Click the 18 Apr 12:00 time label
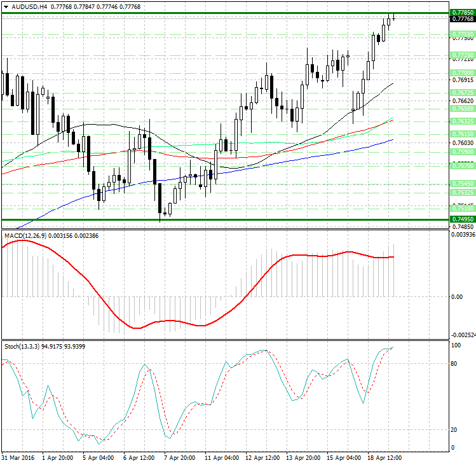Image resolution: width=476 pixels, height=465 pixels. pos(383,457)
